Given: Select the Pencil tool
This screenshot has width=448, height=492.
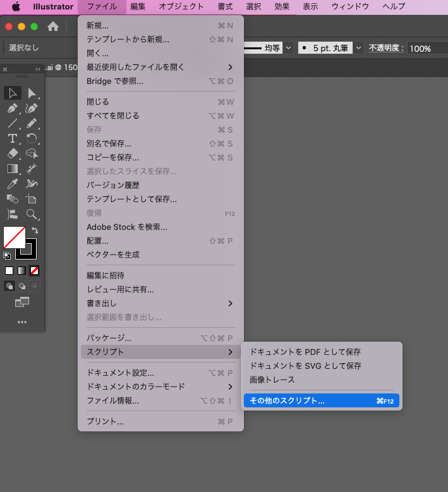Looking at the screenshot, I should click(x=32, y=123).
